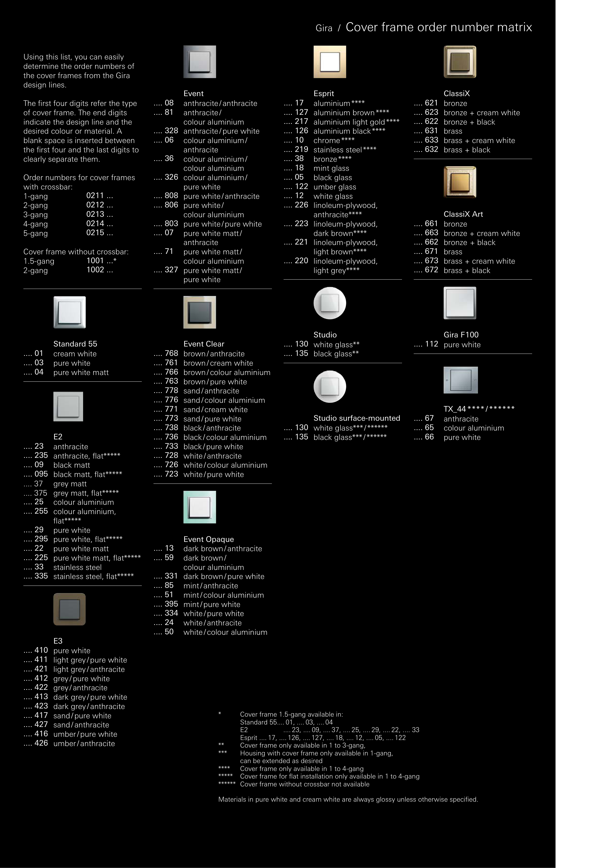Click the glossy materials footnote text
The image size is (614, 868).
click(x=348, y=799)
